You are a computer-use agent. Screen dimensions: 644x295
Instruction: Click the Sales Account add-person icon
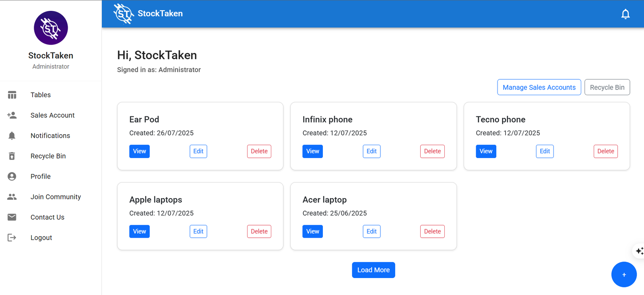tap(12, 115)
